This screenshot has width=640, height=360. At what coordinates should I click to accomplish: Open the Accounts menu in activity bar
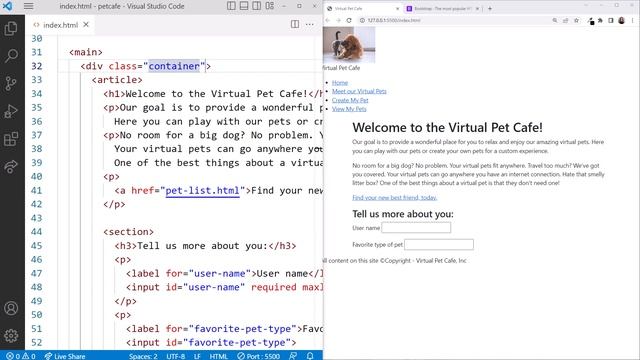coord(11,308)
